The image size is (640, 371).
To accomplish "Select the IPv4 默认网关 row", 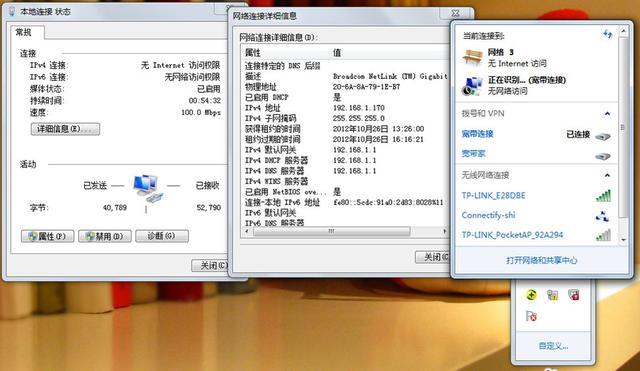I will point(345,150).
